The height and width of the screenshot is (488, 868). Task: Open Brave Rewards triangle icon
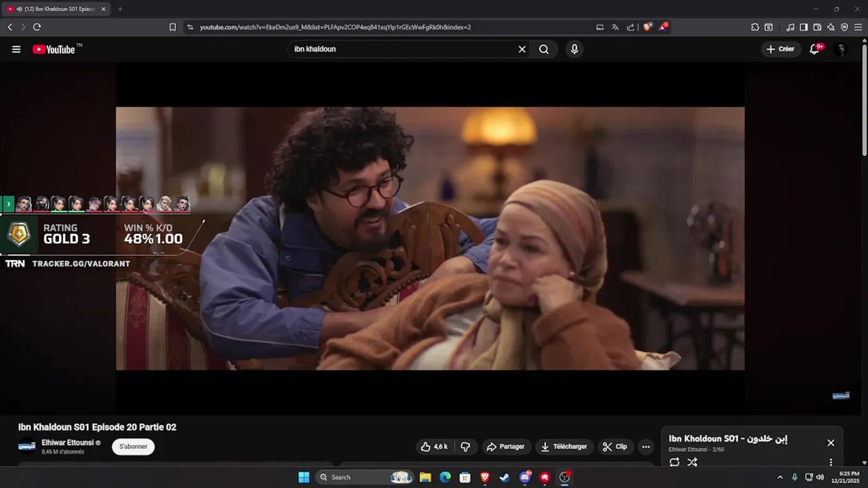click(663, 27)
